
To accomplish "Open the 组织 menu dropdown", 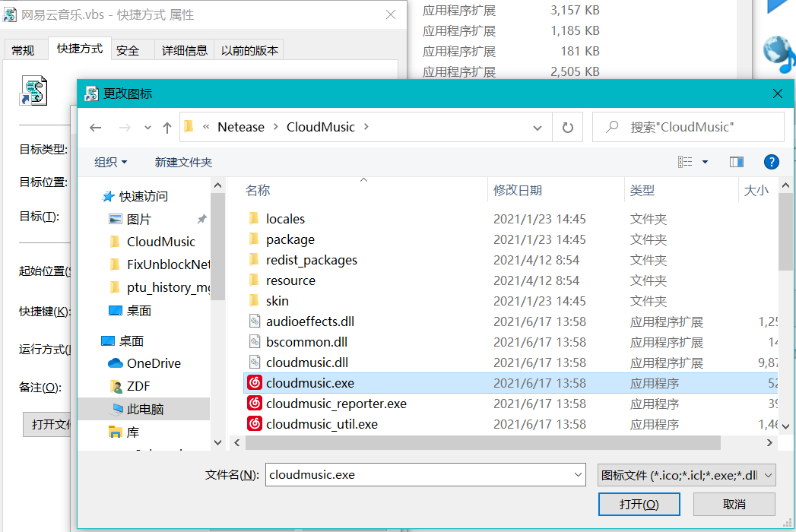I will pos(111,163).
